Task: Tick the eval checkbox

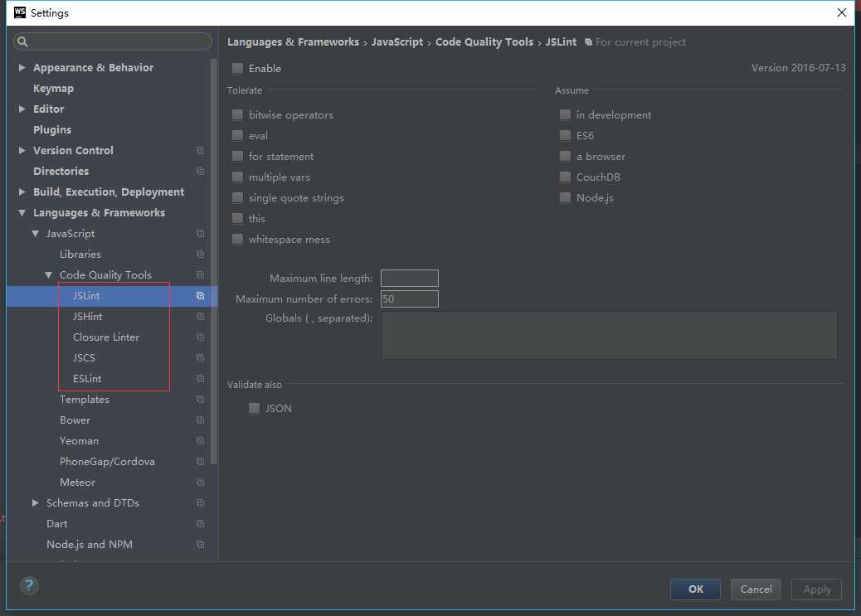Action: [237, 136]
